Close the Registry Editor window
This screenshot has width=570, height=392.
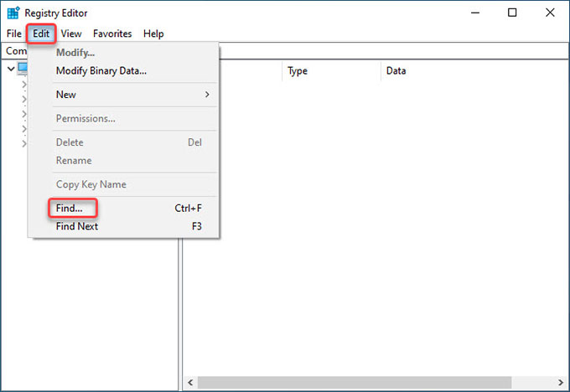pyautogui.click(x=550, y=13)
